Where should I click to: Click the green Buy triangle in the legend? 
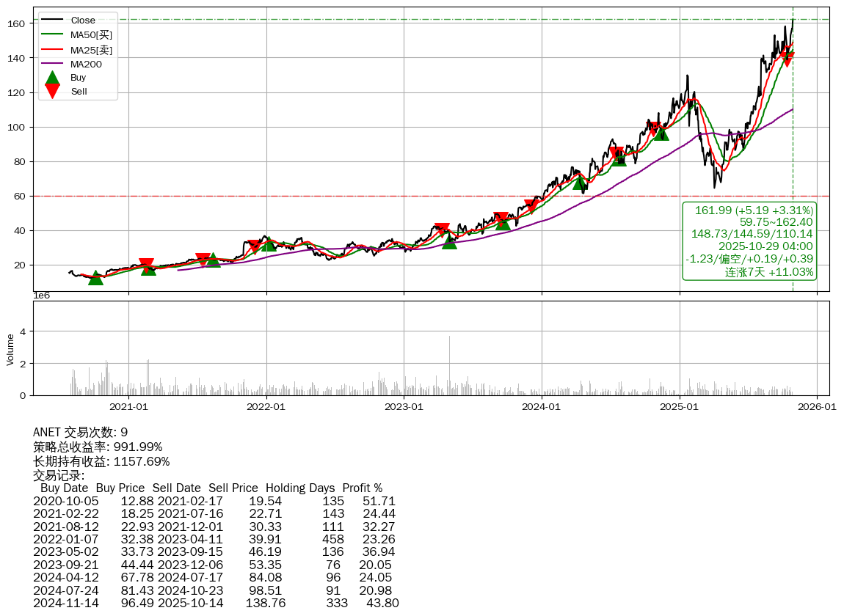[52, 78]
